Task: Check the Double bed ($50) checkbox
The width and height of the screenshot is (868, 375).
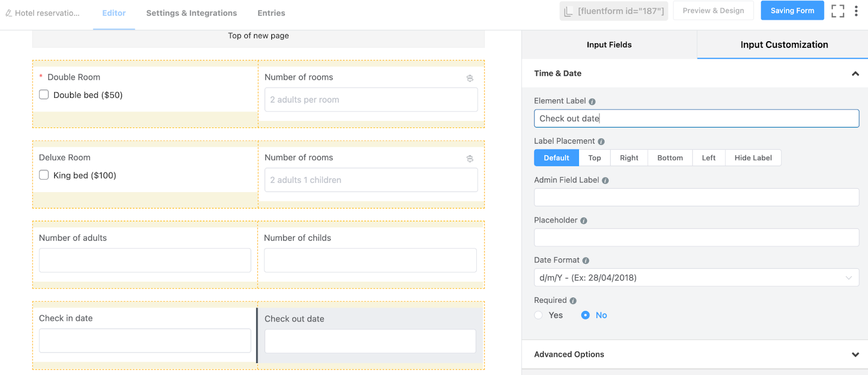Action: (x=44, y=95)
